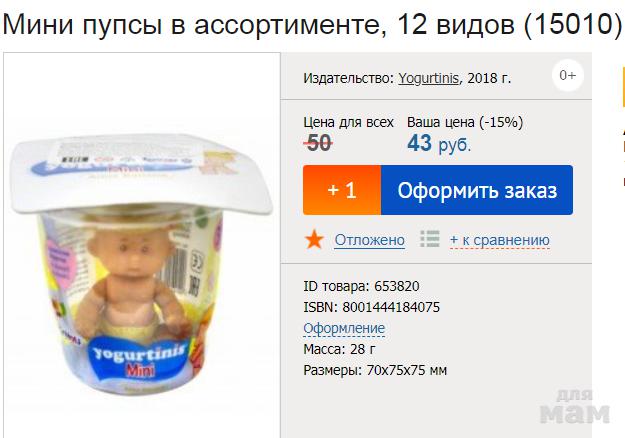Expand the Оформление details link

point(344,328)
